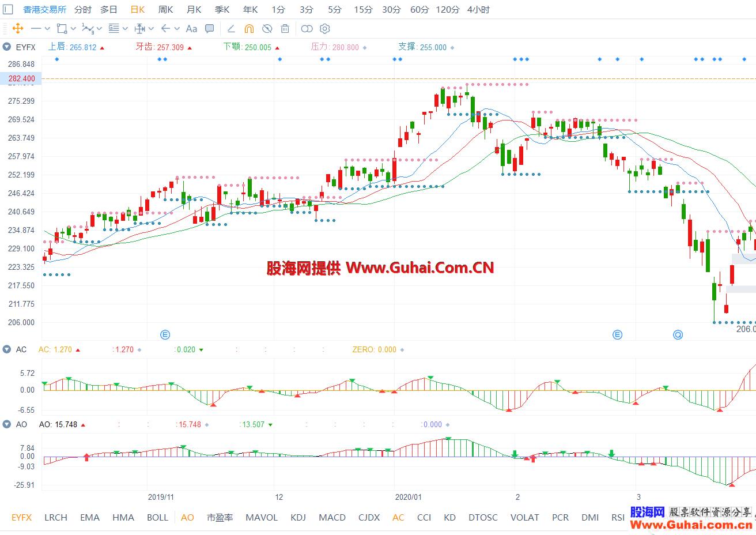The width and height of the screenshot is (756, 535).
Task: Select the CJDX indicator button
Action: tap(369, 517)
